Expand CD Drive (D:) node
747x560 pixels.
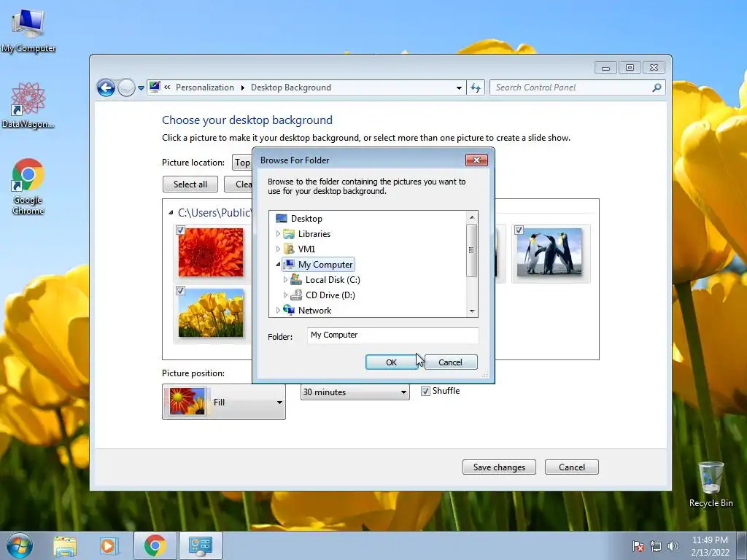(x=286, y=295)
